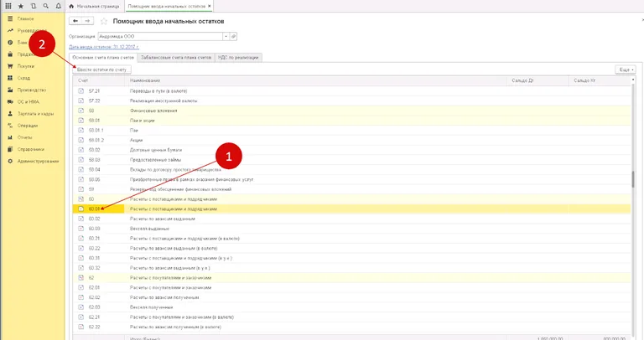Open the History icon in top toolbar
Image resolution: width=644 pixels, height=340 pixels.
click(33, 6)
